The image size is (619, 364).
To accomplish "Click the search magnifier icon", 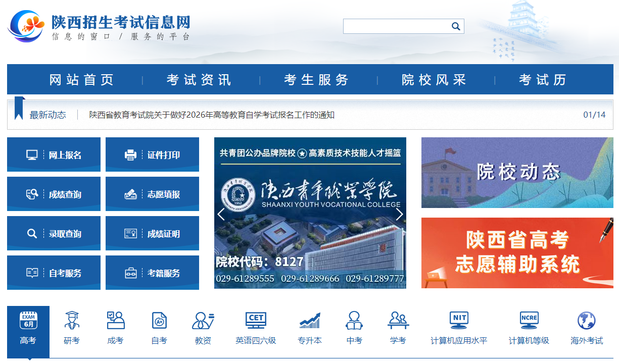I will [x=455, y=26].
